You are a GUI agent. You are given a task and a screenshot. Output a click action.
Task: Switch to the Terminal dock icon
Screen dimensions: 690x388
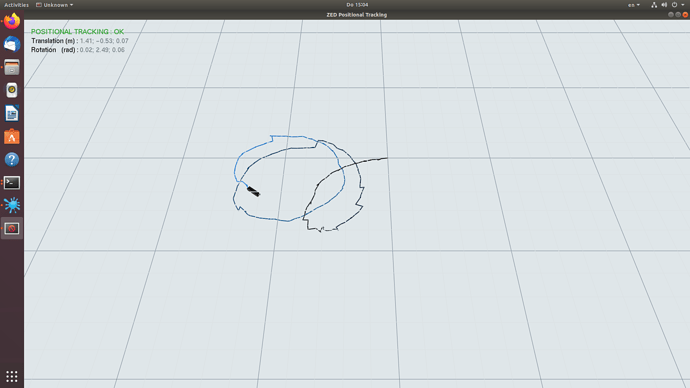pos(12,183)
